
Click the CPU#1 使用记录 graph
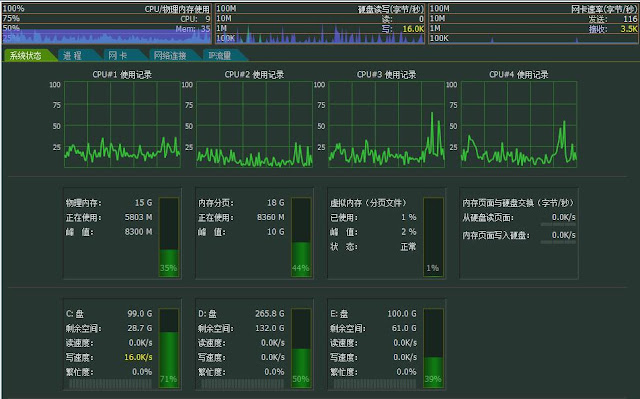tap(122, 124)
